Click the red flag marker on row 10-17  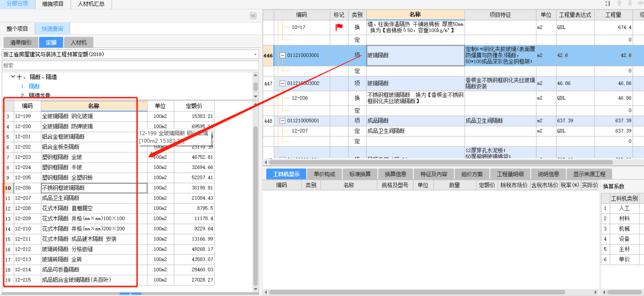click(x=339, y=27)
